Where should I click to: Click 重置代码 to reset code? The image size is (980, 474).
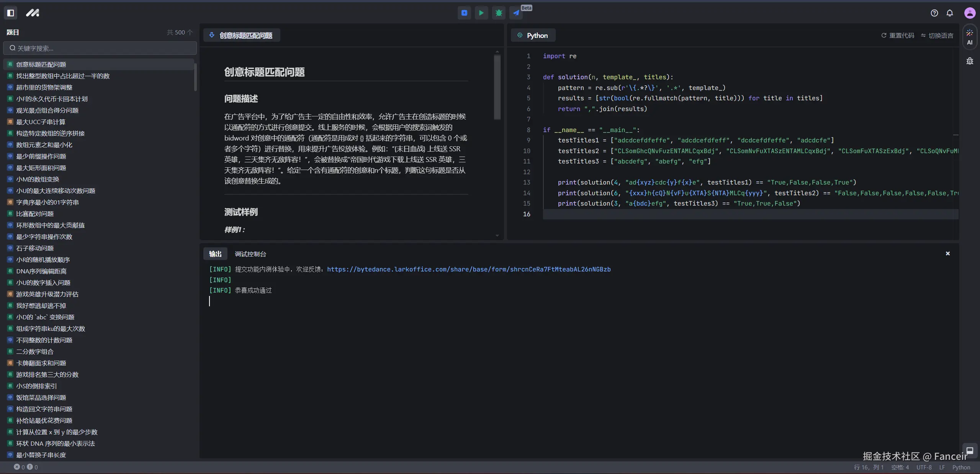point(898,35)
